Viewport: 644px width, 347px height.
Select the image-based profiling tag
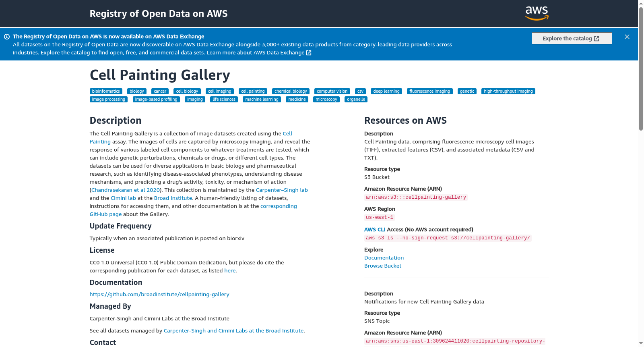coord(156,100)
